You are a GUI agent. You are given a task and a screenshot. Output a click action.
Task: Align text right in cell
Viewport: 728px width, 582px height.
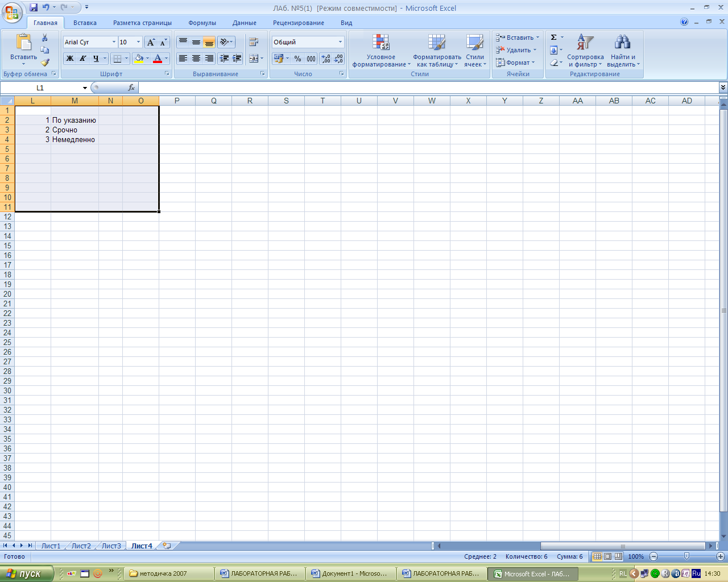click(209, 59)
